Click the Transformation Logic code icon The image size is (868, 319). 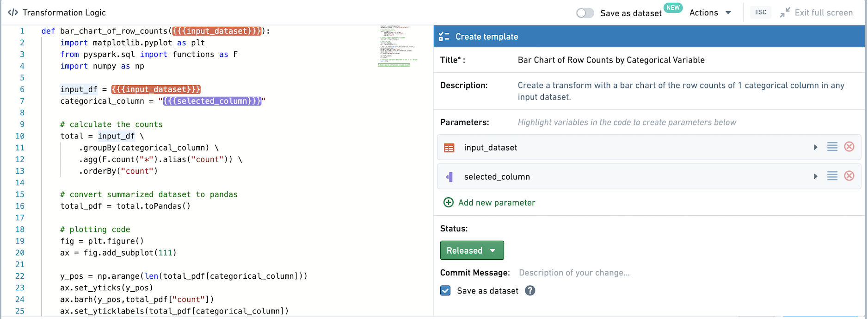click(13, 13)
